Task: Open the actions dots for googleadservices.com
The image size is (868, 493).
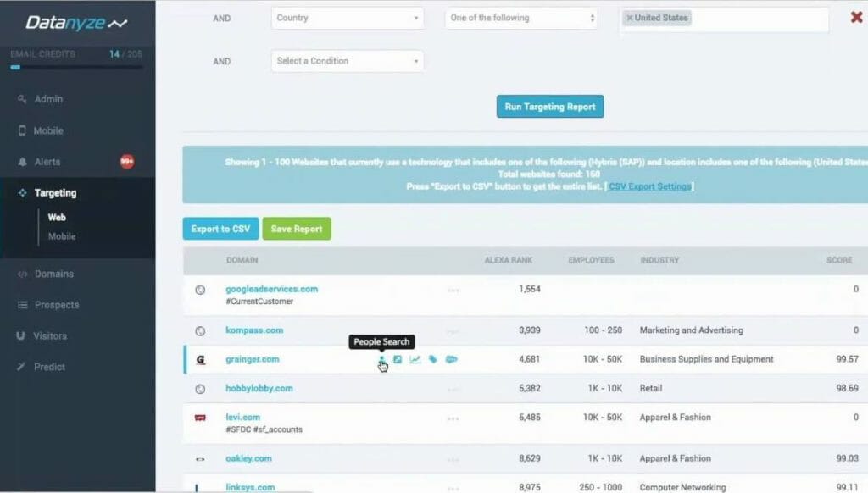Action: [x=453, y=291]
